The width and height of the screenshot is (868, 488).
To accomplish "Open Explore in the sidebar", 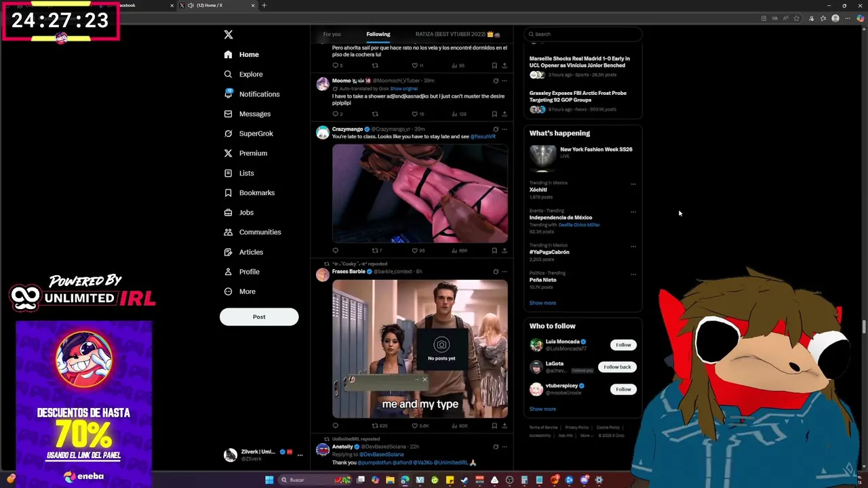I will (243, 74).
